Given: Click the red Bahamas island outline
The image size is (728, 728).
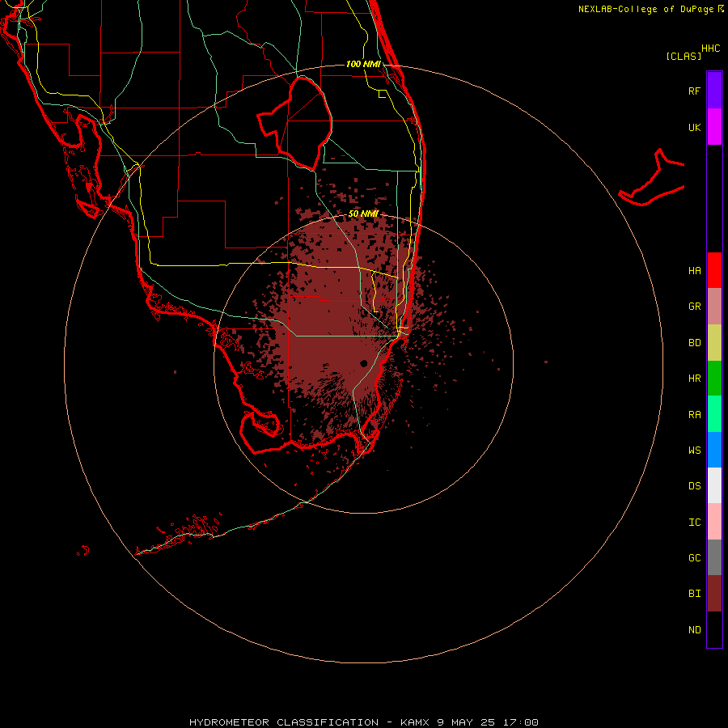Looking at the screenshot, I should pyautogui.click(x=651, y=177).
